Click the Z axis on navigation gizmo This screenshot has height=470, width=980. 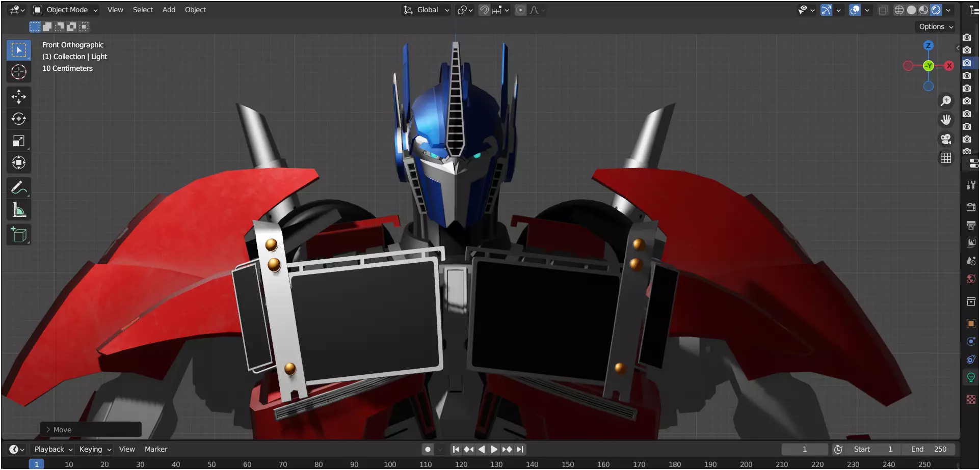[x=929, y=45]
